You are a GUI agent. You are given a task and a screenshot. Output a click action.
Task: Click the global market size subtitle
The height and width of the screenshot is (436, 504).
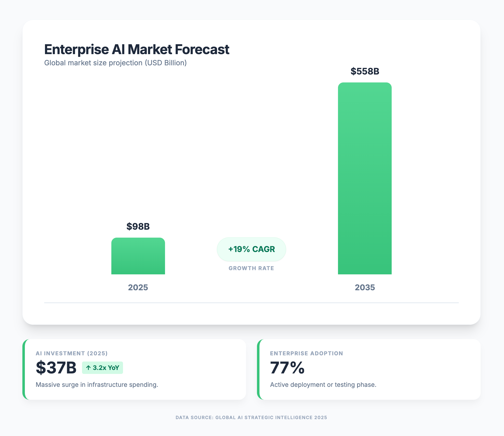click(x=115, y=63)
